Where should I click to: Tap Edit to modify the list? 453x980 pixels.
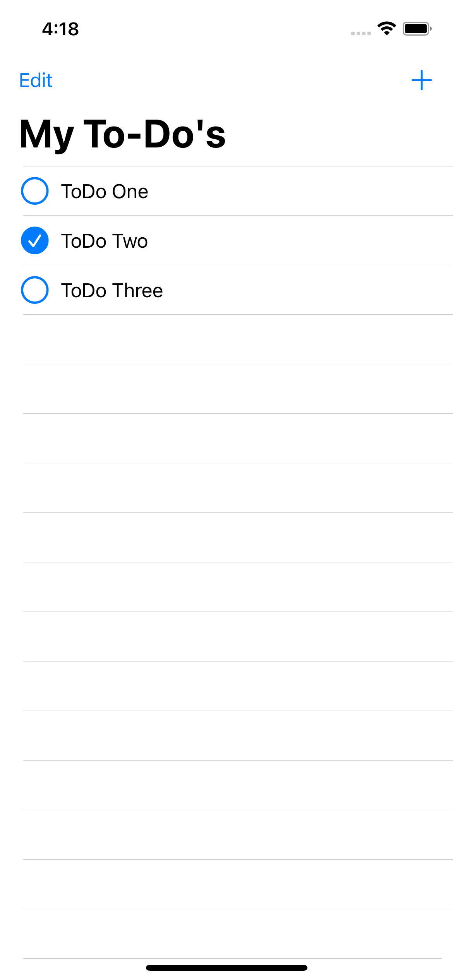click(x=35, y=80)
